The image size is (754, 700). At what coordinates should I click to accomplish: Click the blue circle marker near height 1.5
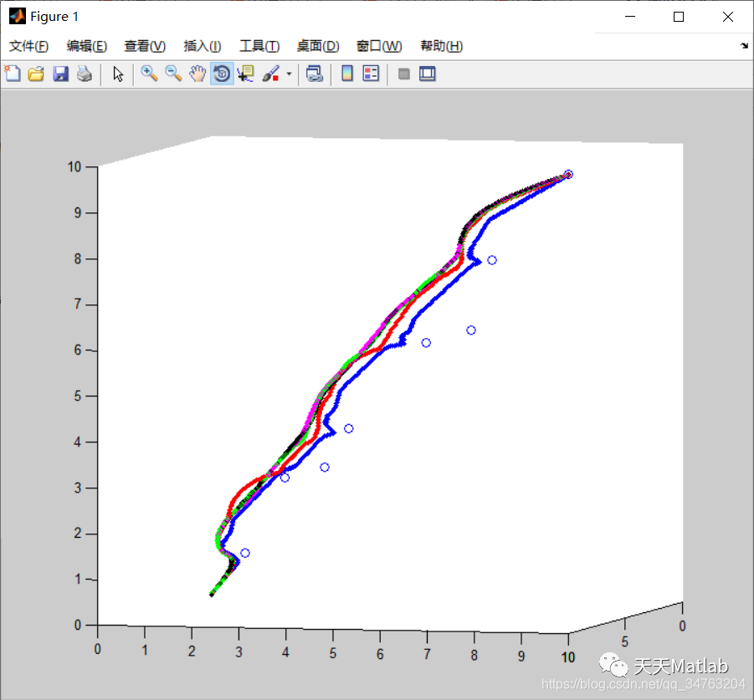pos(244,553)
